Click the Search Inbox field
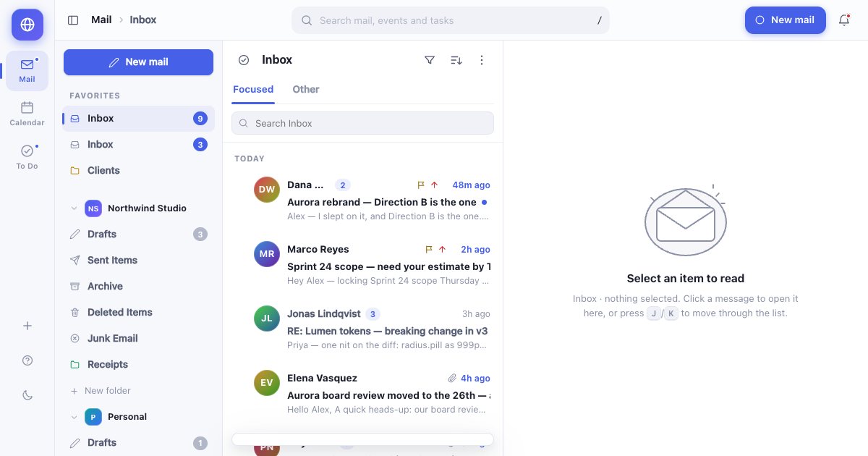Image resolution: width=868 pixels, height=456 pixels. [362, 123]
